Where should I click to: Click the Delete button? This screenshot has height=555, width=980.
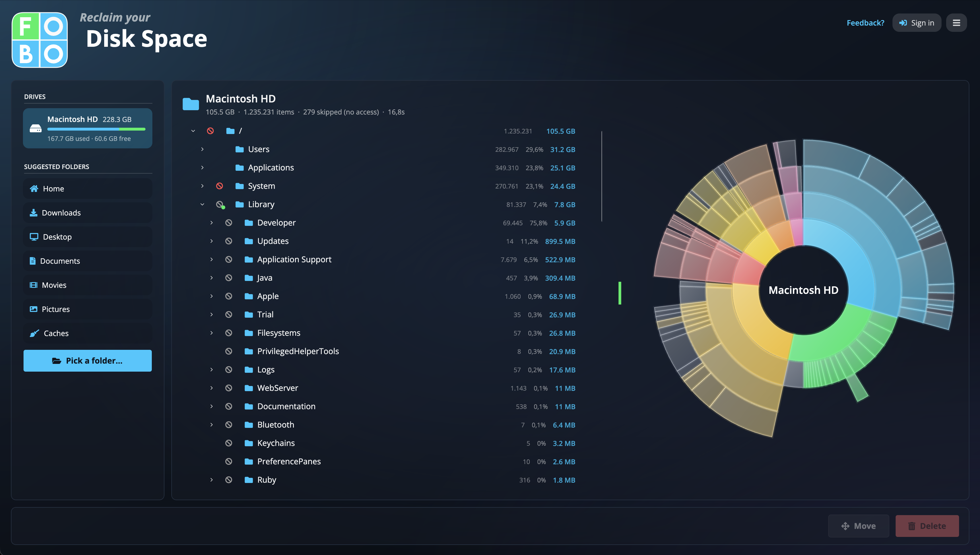[x=927, y=526]
